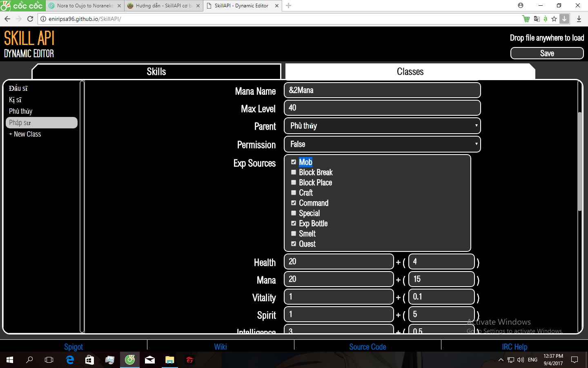Focus the Mana scale field showing 15
Viewport: 588px width, 368px height.
tap(442, 279)
